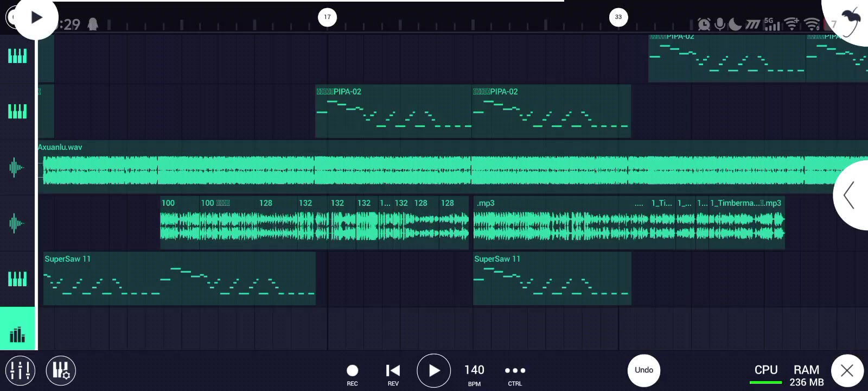Expand the side panel with the left chevron
Screen dimensions: 868x391
850,195
